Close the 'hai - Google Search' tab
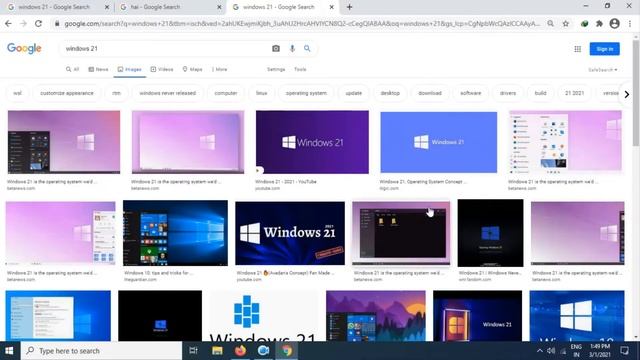The height and width of the screenshot is (360, 640). [x=219, y=7]
